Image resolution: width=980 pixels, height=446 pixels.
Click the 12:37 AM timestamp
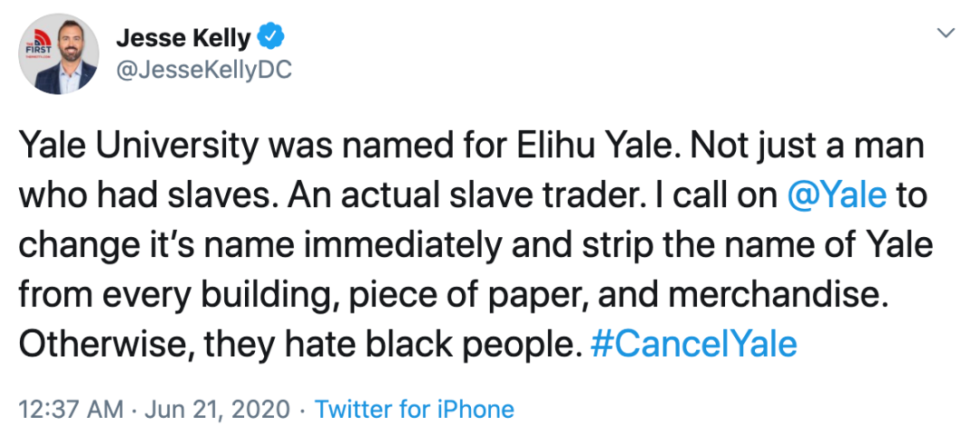[70, 410]
